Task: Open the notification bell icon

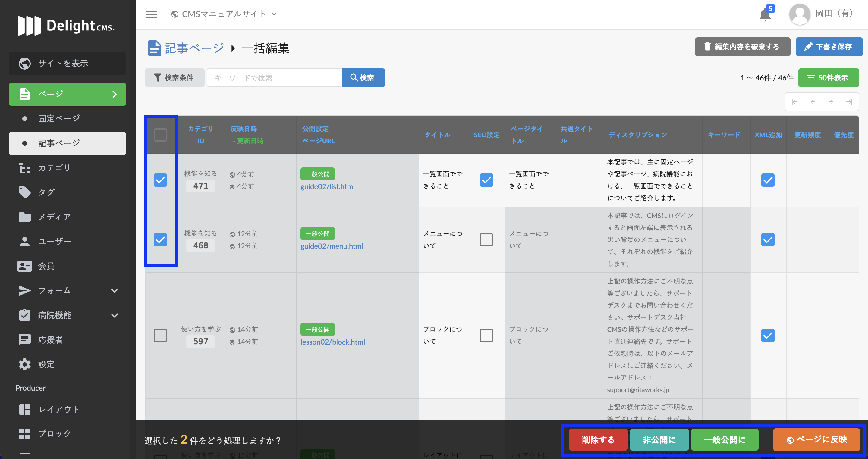Action: [765, 14]
